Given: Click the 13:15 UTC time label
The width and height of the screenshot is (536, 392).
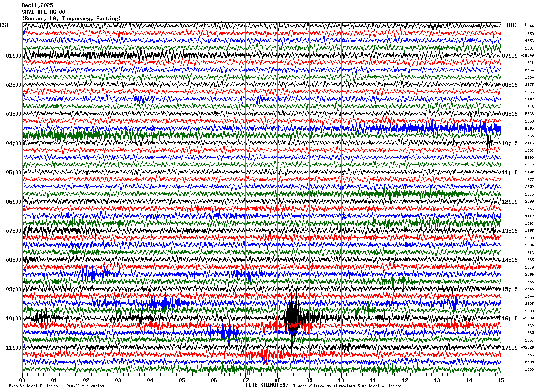Looking at the screenshot, I should point(510,231).
